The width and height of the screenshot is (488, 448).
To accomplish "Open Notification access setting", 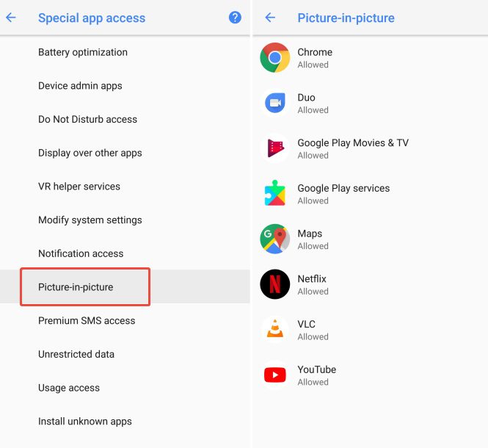I will [125, 253].
